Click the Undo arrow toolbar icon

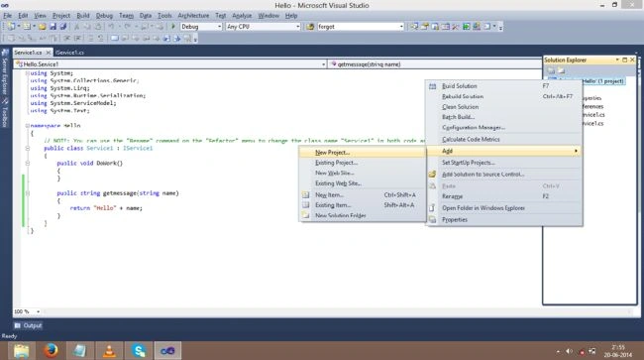click(111, 27)
